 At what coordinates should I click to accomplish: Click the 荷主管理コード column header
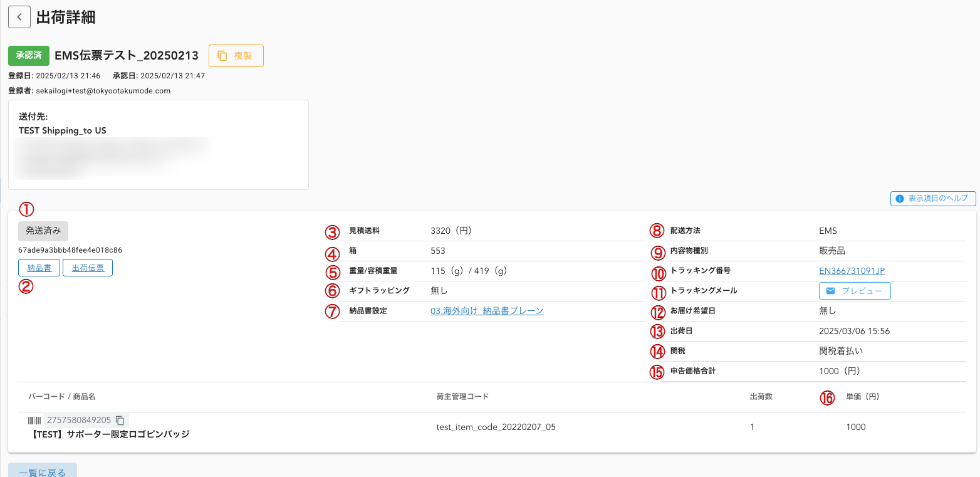(x=462, y=397)
